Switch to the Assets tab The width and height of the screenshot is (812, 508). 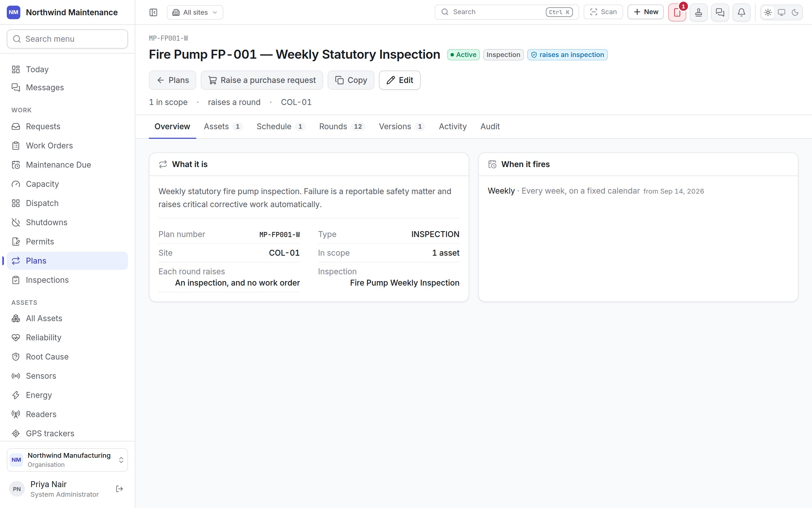point(223,126)
